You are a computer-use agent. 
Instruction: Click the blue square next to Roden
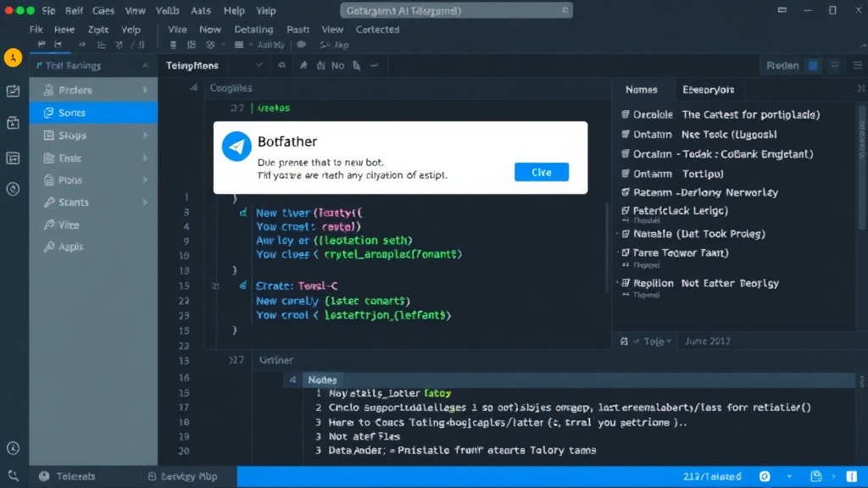(x=813, y=65)
